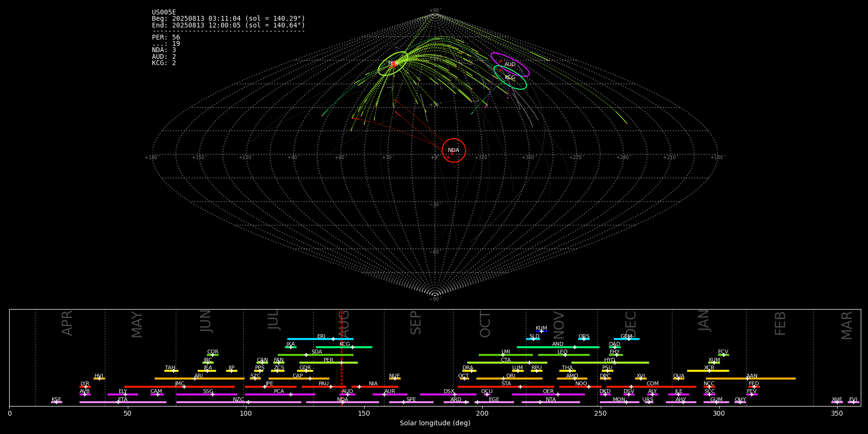Click the red PAU shower bar
This screenshot has width=868, height=434.
tap(324, 387)
